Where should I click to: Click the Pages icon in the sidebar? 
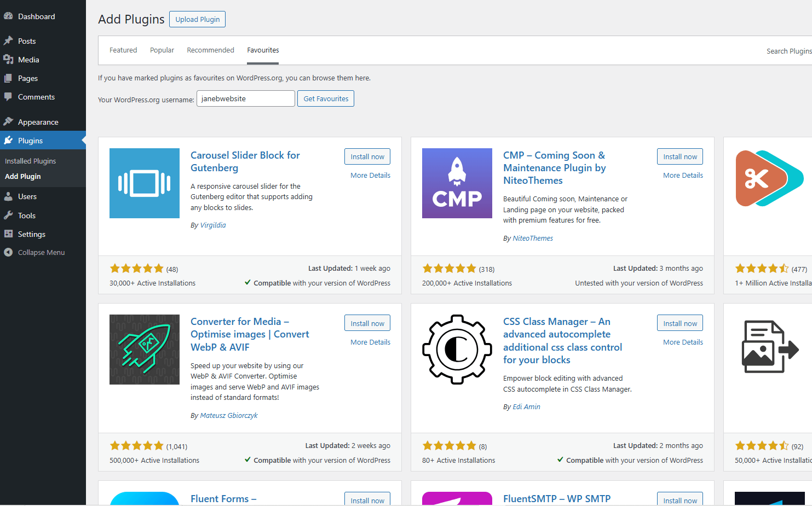pyautogui.click(x=9, y=78)
